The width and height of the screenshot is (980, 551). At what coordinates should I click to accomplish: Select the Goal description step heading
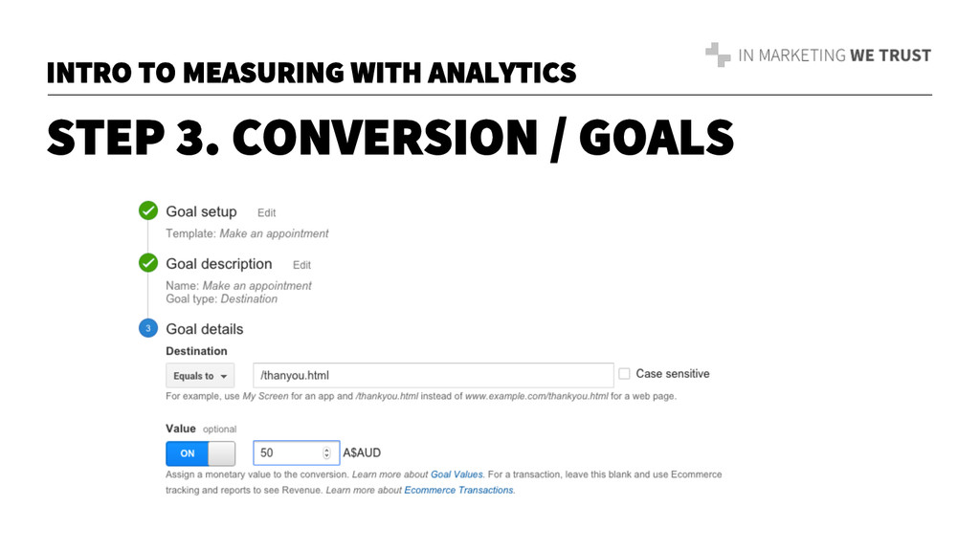point(218,264)
